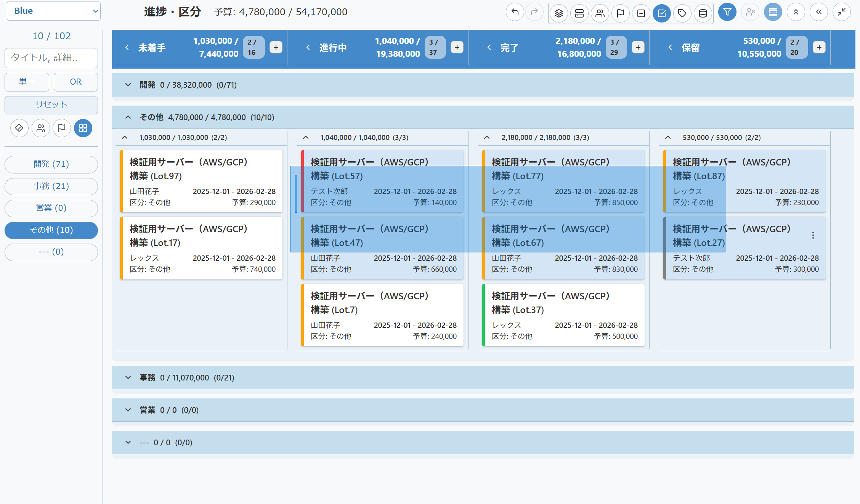This screenshot has width=860, height=504.
Task: Click the shrink arrows icon
Action: coord(841,12)
